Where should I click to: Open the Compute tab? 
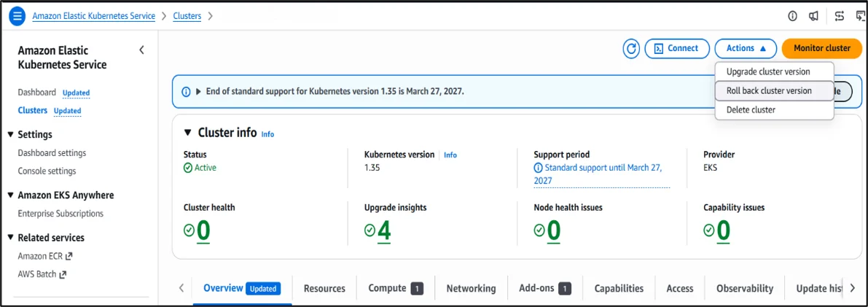pyautogui.click(x=396, y=288)
